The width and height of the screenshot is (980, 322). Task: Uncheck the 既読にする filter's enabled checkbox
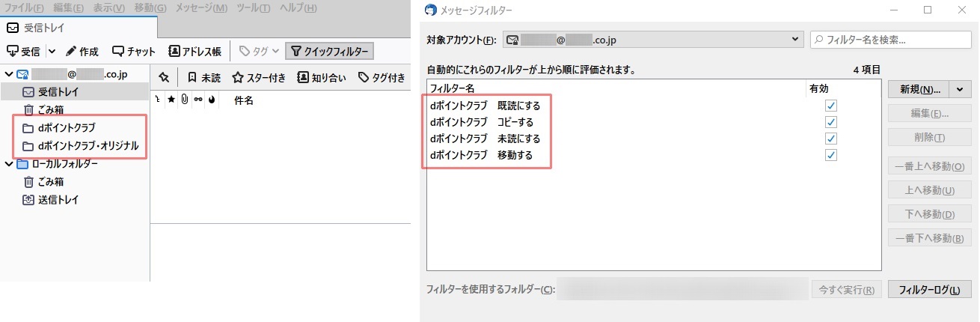click(831, 106)
